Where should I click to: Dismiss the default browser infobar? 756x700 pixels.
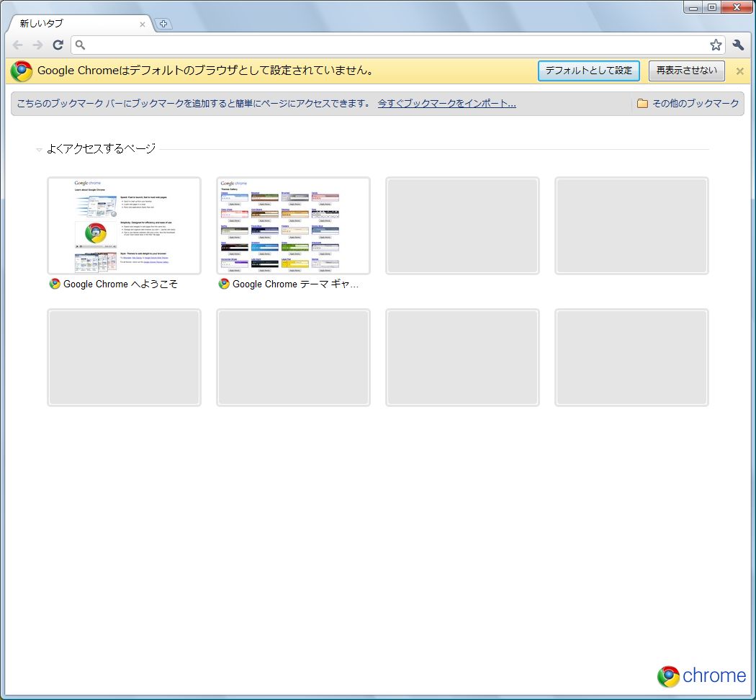pyautogui.click(x=739, y=71)
